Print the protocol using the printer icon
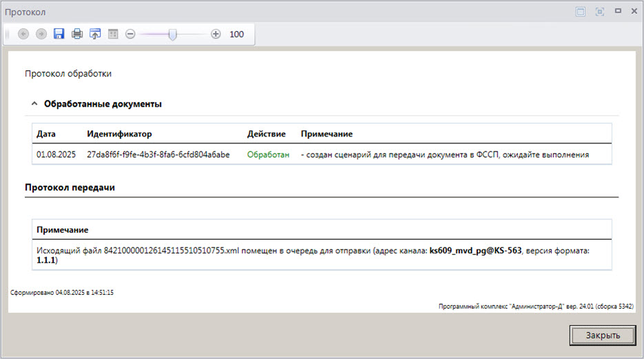644x359 pixels. pyautogui.click(x=77, y=34)
